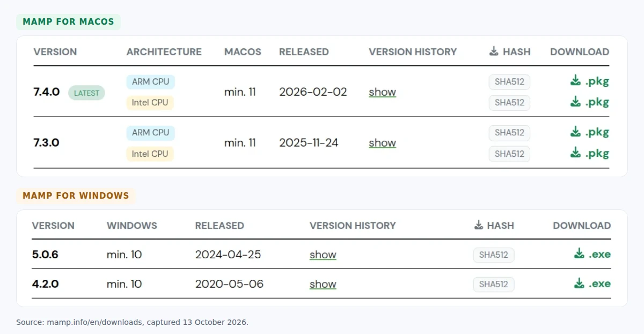
Task: Click release date 2024-04-25
Action: 228,255
